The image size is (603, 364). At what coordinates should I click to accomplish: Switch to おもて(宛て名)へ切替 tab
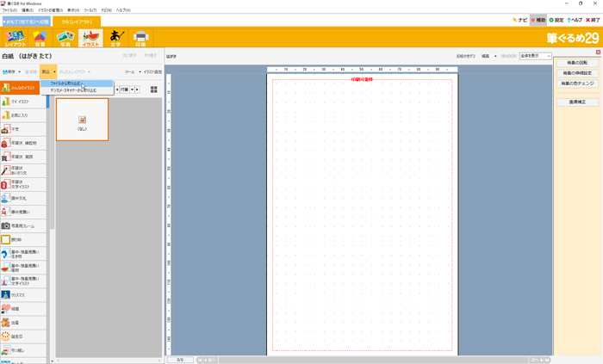point(27,21)
